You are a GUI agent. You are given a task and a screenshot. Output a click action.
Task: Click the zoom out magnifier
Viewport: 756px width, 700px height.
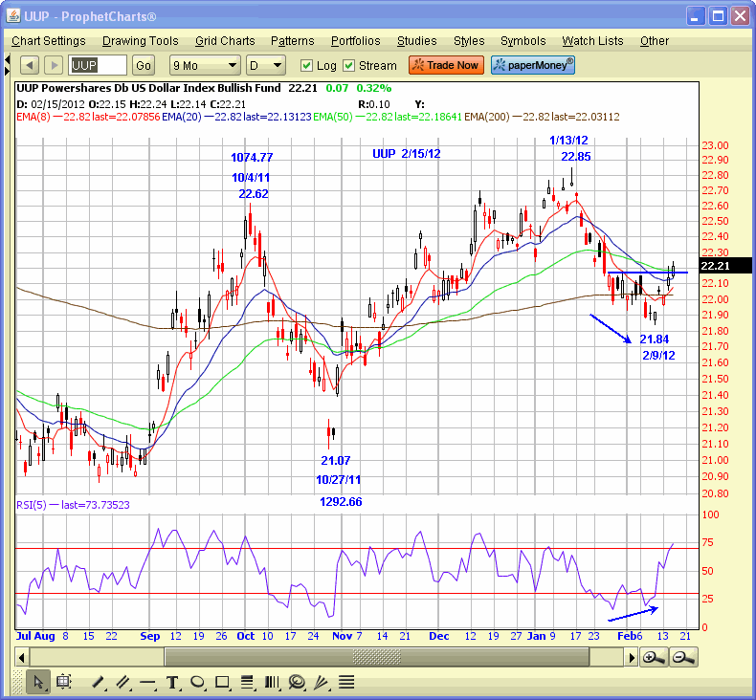[682, 657]
